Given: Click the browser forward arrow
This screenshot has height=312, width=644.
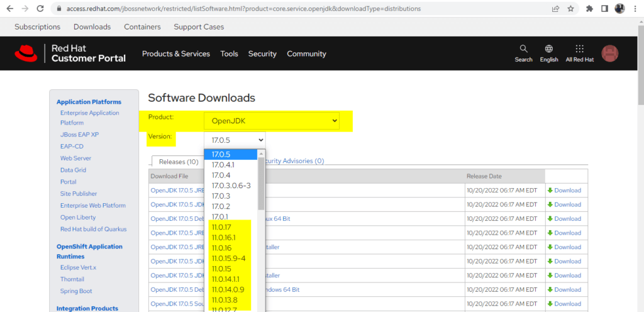Looking at the screenshot, I should [25, 8].
